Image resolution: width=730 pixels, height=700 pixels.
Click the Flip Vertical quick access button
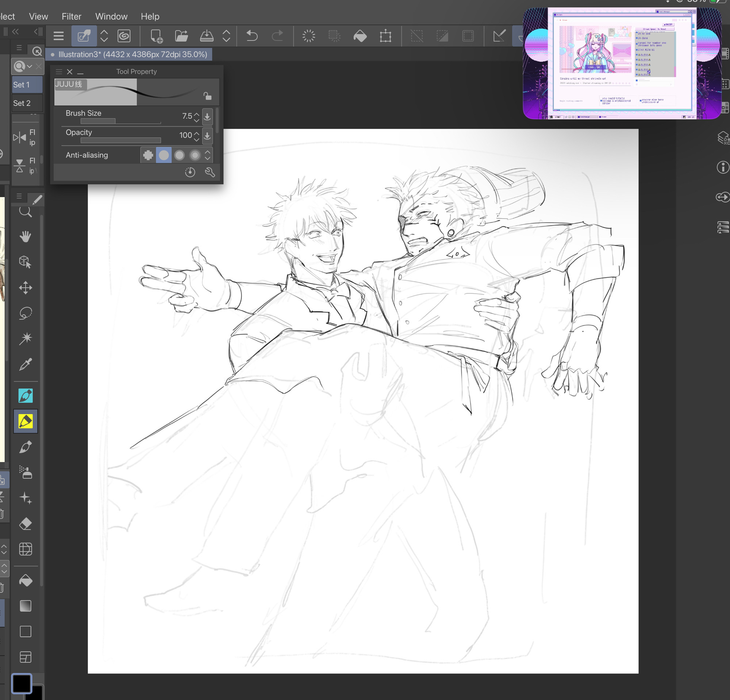point(27,165)
